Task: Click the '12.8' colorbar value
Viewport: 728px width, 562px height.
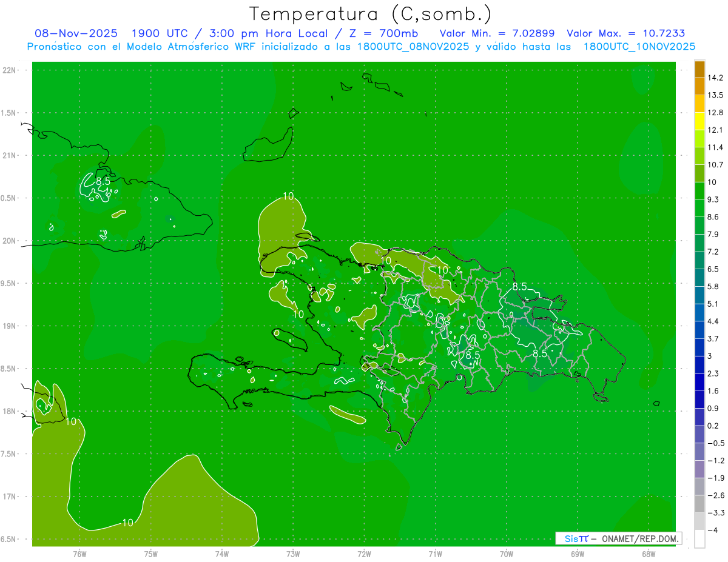Action: 715,112
